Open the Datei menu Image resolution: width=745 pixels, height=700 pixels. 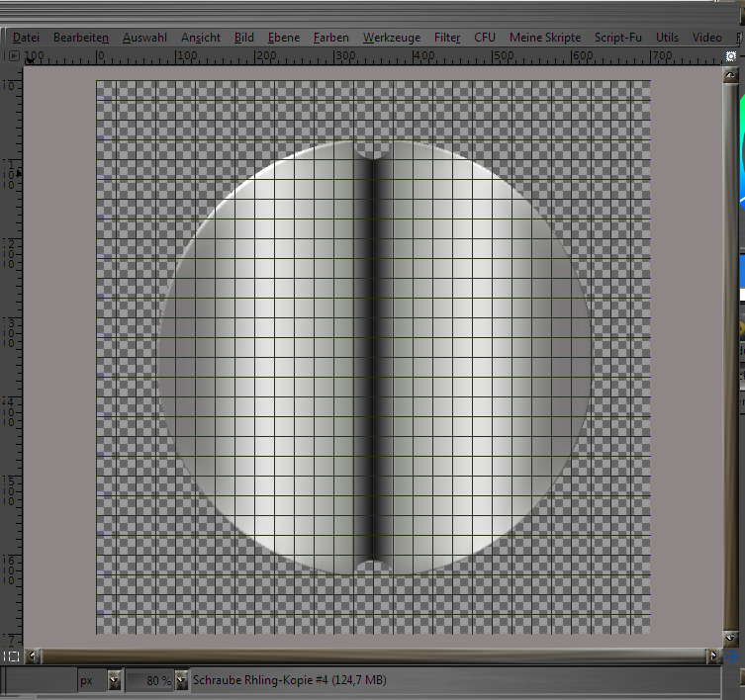tap(26, 38)
